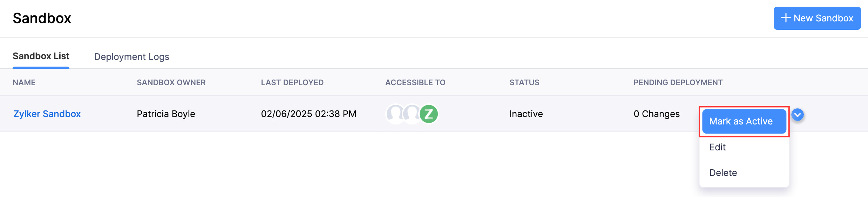Click the owner name Patricia Boyle
Image resolution: width=868 pixels, height=197 pixels.
pos(166,114)
